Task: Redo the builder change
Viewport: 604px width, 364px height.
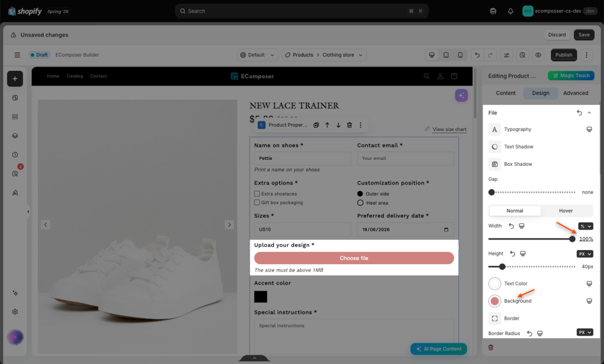Action: pos(490,55)
